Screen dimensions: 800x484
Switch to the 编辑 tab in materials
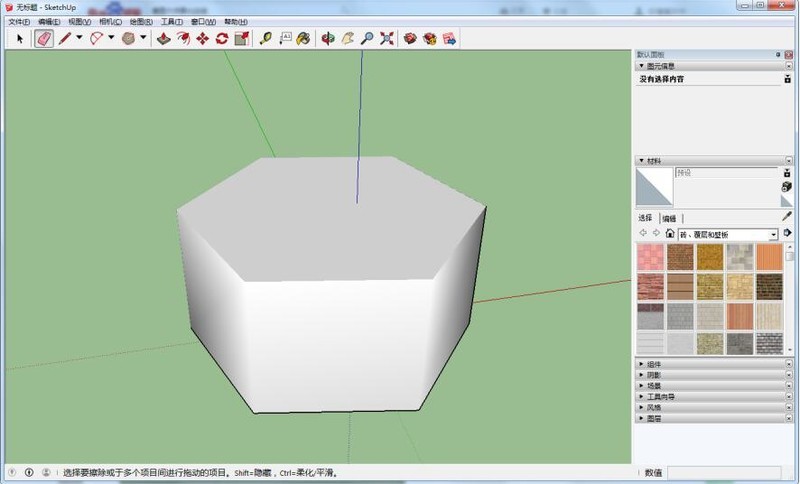click(668, 217)
